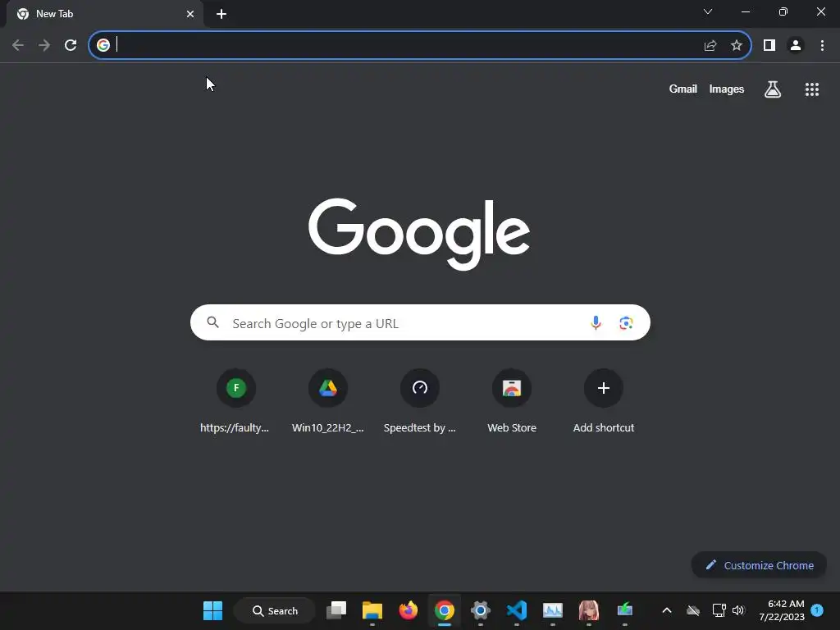Open Visual Studio Code from taskbar

pyautogui.click(x=517, y=610)
